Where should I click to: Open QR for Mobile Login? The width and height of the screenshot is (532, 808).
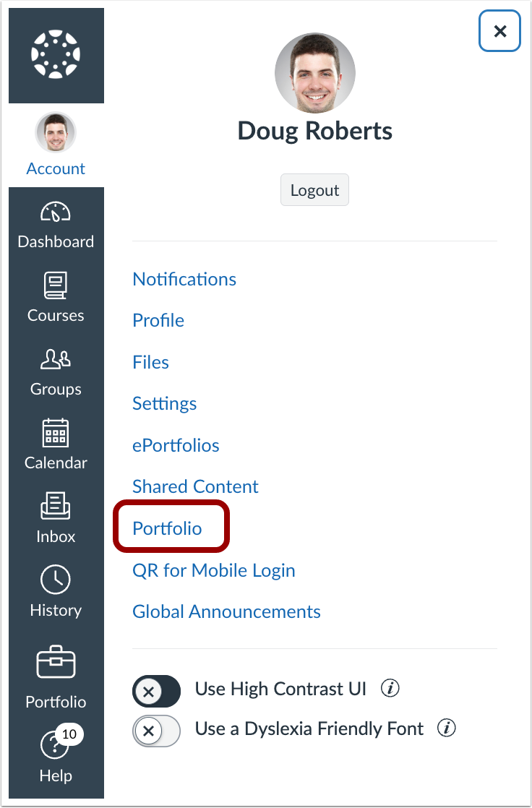[x=213, y=570]
